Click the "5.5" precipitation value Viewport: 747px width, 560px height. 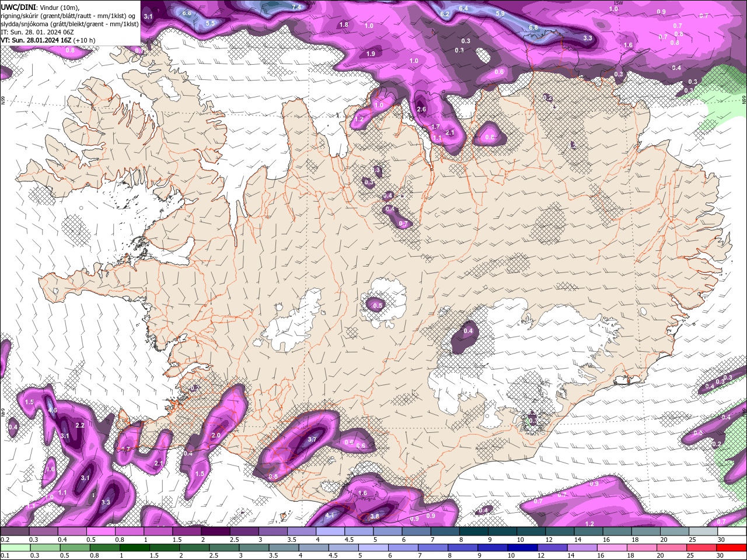(211, 23)
